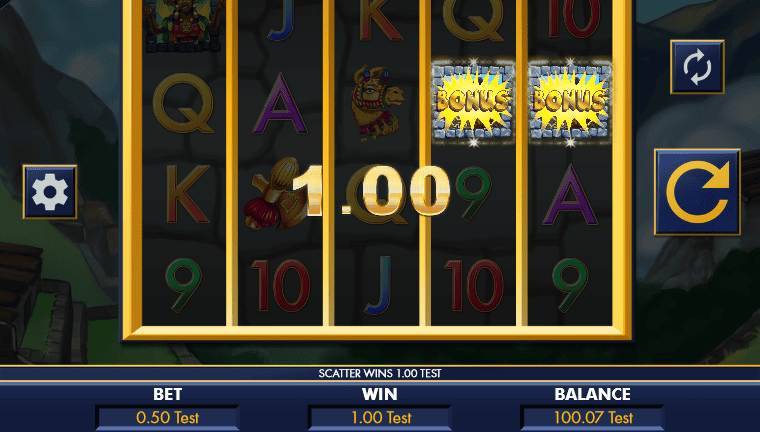This screenshot has width=760, height=432.
Task: Click the BONUS symbol on reel five
Action: click(570, 102)
